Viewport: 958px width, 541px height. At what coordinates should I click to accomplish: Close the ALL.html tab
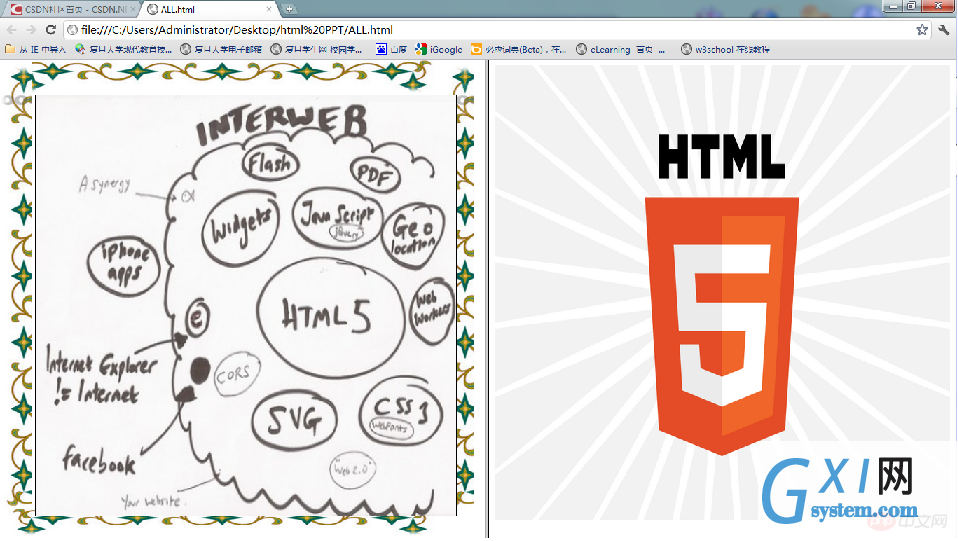point(269,9)
